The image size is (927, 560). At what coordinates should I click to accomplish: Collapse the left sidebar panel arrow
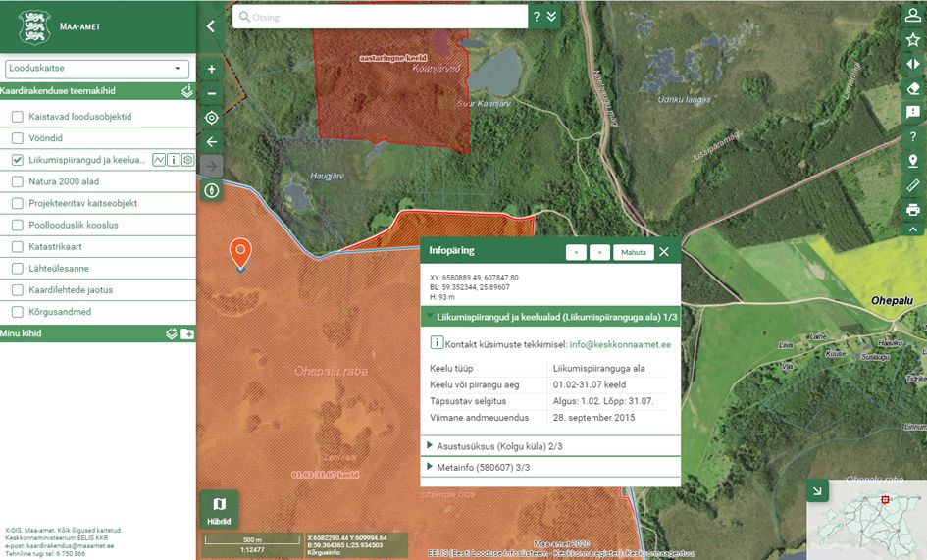click(211, 26)
